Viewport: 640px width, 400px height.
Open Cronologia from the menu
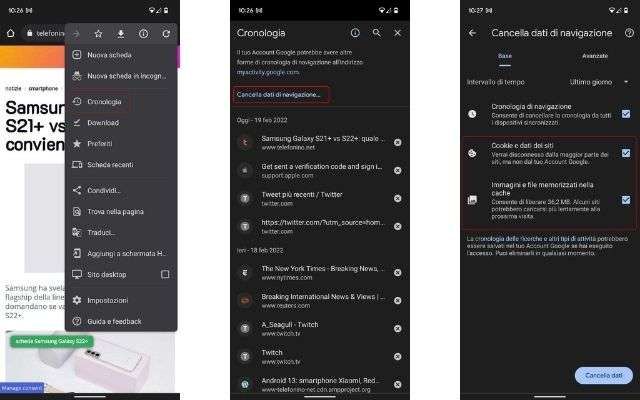tap(121, 102)
